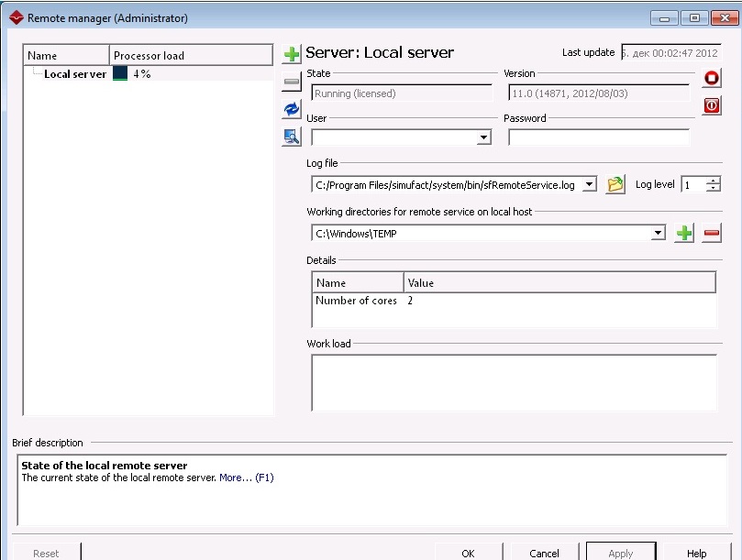This screenshot has width=742, height=560.
Task: Click the Cancel button
Action: [x=544, y=553]
